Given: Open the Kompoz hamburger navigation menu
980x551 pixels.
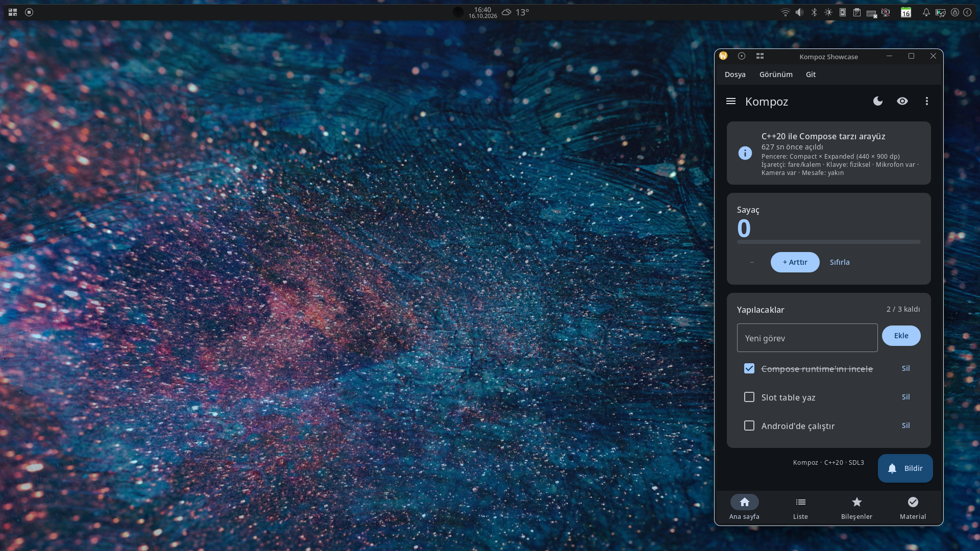Looking at the screenshot, I should pos(731,101).
